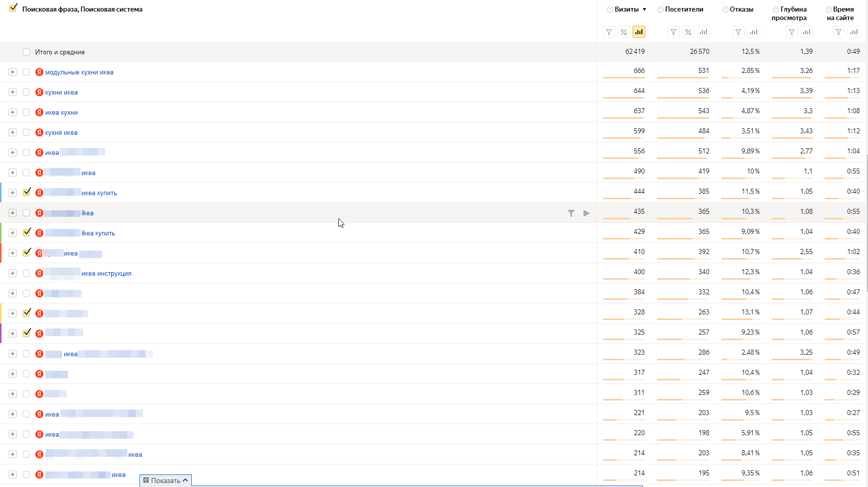868x487 pixels.
Task: Open the filter icon under Визиты column
Action: click(609, 32)
